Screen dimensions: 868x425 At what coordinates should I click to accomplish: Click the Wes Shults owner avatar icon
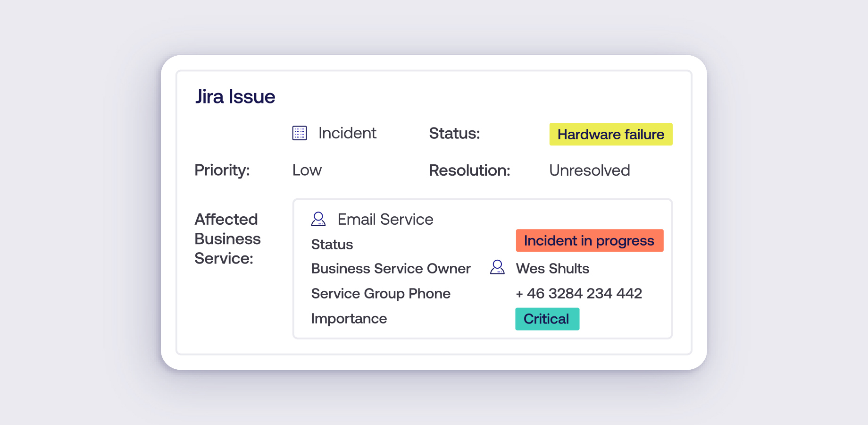point(497,267)
